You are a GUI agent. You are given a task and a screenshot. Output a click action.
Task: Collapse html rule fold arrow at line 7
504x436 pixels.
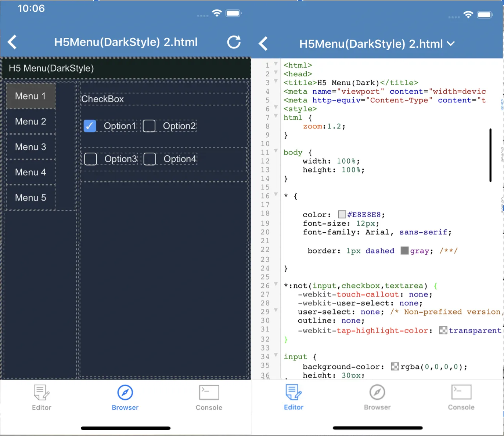tap(276, 116)
